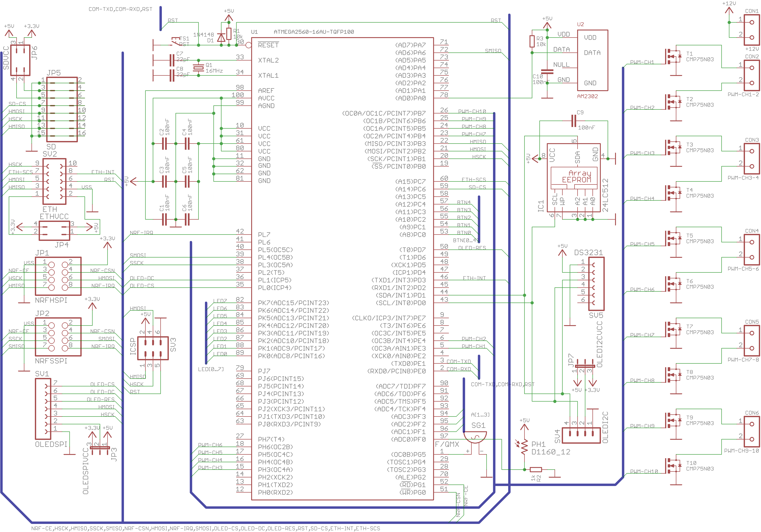Select the (CLKO/ICP3/INT7)PE7 pin label

[389, 318]
